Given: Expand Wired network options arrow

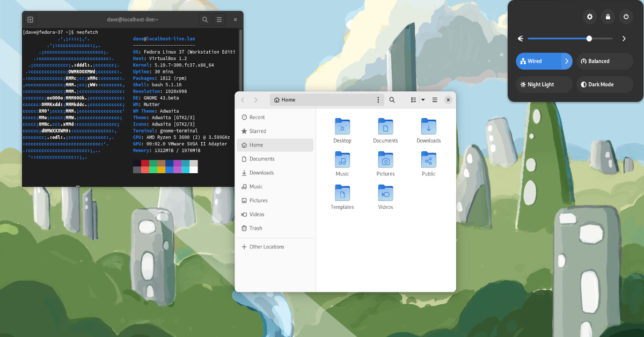Looking at the screenshot, I should tap(566, 61).
